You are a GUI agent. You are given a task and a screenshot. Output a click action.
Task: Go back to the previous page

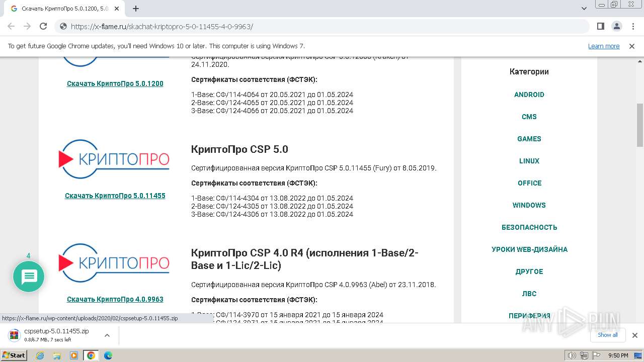(11, 26)
